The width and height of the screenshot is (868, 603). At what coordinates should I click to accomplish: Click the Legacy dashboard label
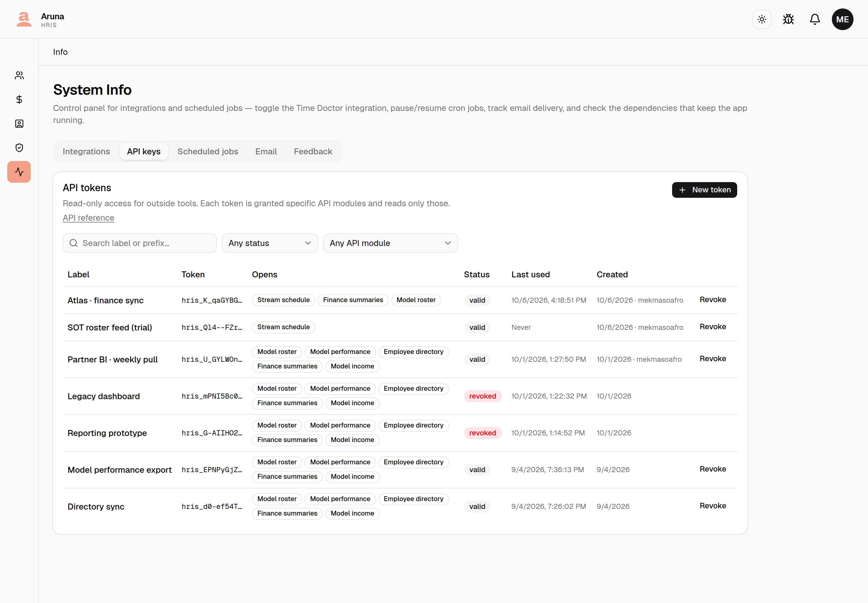click(103, 396)
